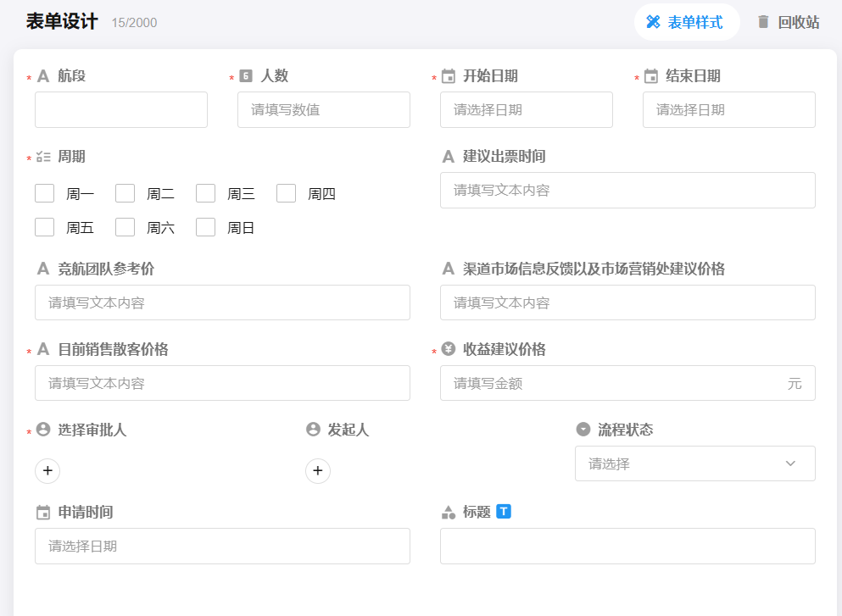Screen dimensions: 842x616
Task: Expand the date picker under 开始日期
Action: (526, 109)
